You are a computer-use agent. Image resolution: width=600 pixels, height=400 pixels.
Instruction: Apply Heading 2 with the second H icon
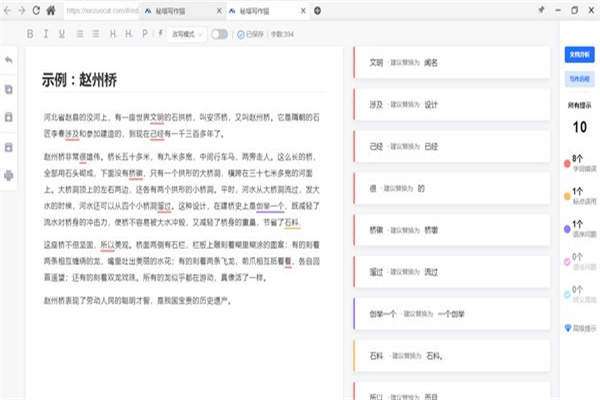(129, 34)
